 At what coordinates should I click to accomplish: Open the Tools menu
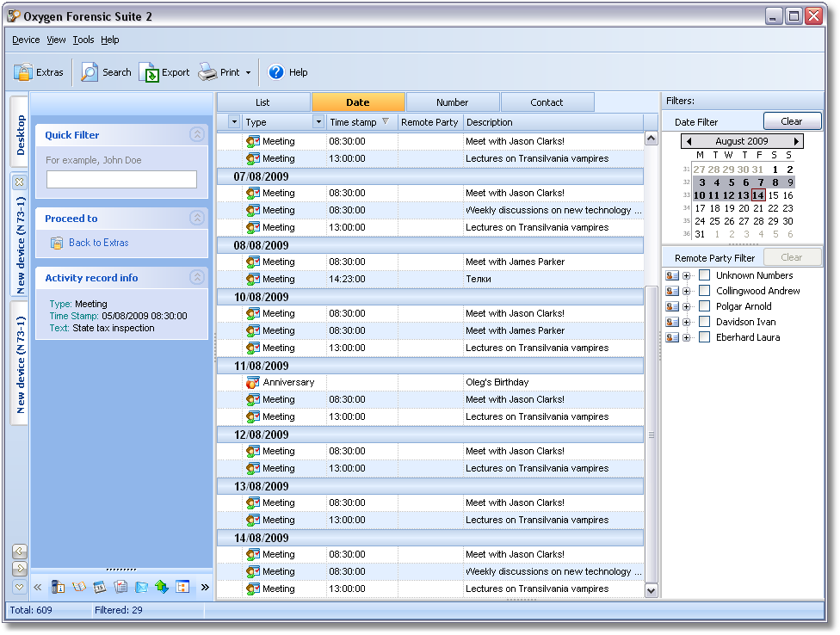pos(83,40)
